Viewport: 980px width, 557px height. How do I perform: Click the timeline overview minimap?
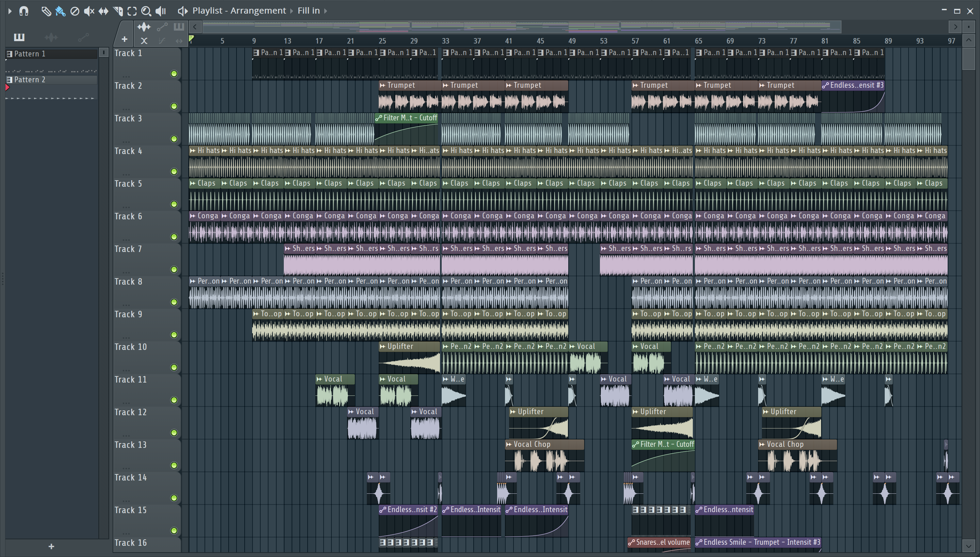[522, 27]
